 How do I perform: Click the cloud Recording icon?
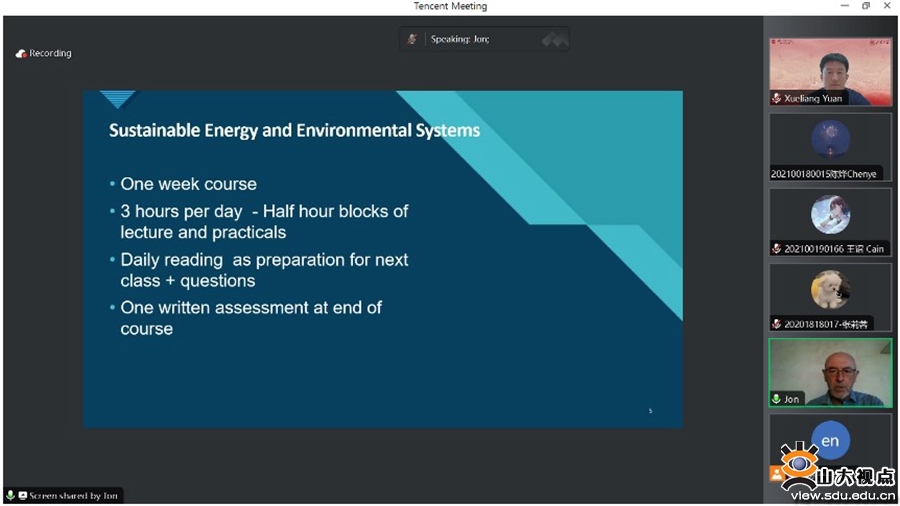(21, 54)
